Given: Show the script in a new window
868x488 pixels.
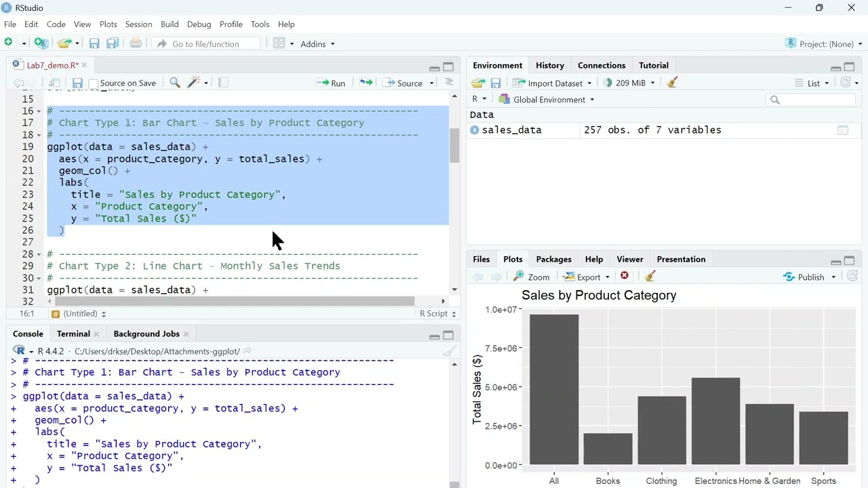Looking at the screenshot, I should (x=55, y=83).
